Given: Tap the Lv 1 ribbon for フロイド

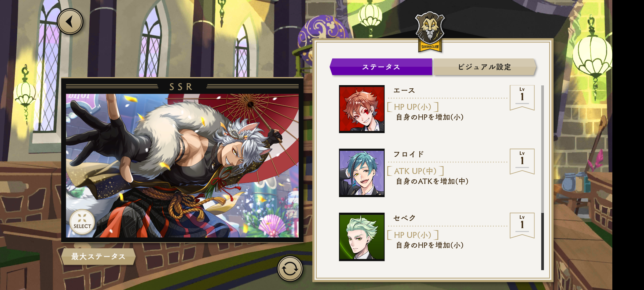Looking at the screenshot, I should (522, 162).
